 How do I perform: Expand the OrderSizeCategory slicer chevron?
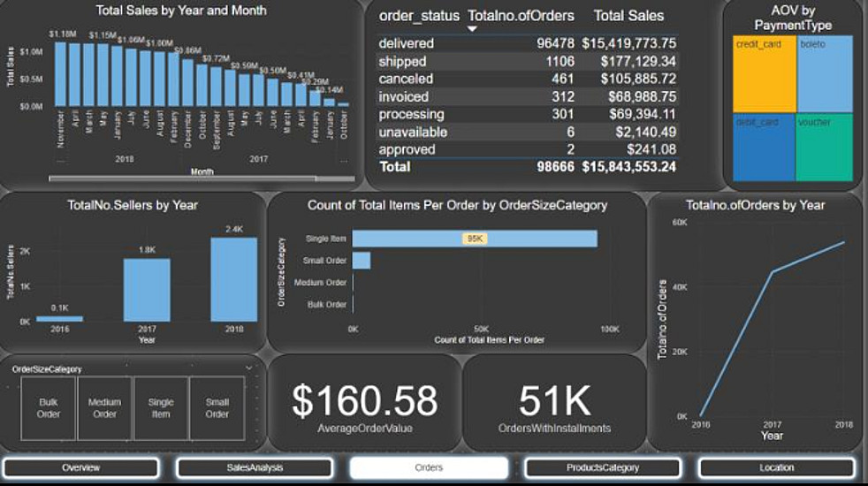click(x=249, y=368)
